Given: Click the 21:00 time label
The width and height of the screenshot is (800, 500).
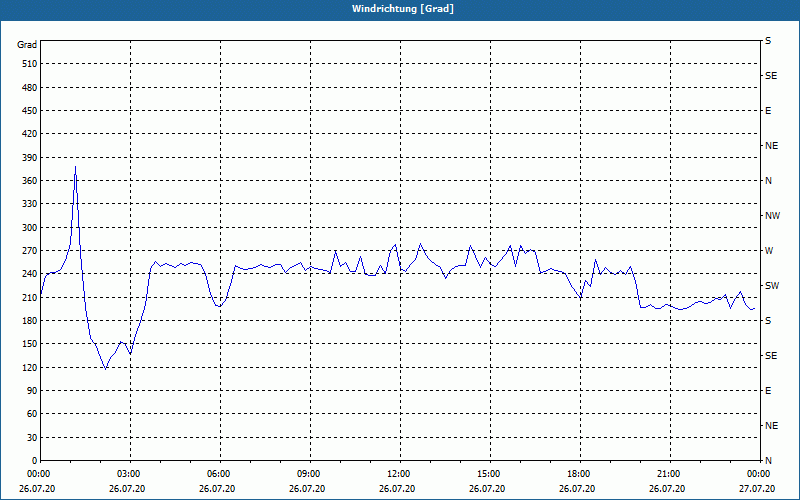Looking at the screenshot, I should [667, 474].
